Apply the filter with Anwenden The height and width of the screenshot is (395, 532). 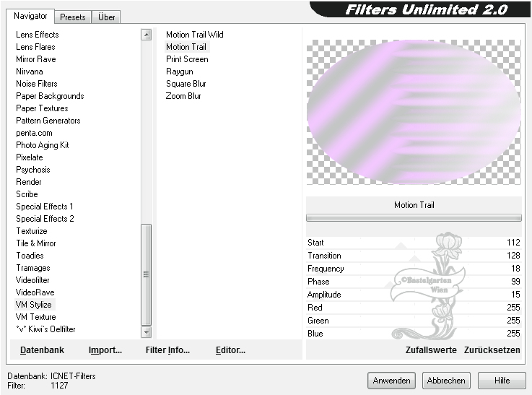click(391, 381)
